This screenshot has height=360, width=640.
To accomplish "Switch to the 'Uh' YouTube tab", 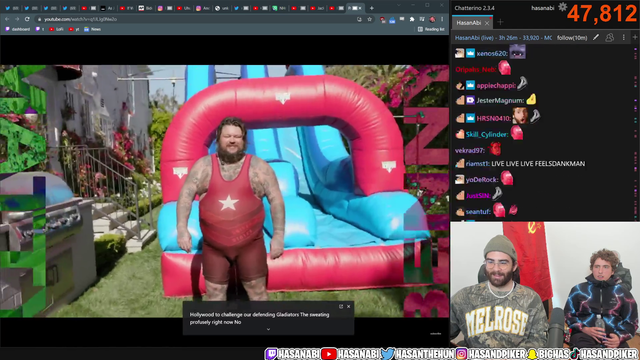I will tap(183, 8).
